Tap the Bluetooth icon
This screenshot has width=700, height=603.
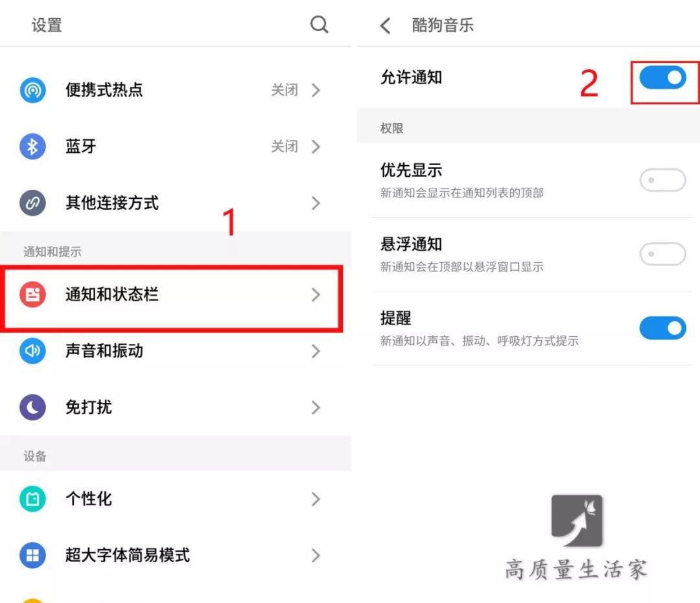coord(32,146)
